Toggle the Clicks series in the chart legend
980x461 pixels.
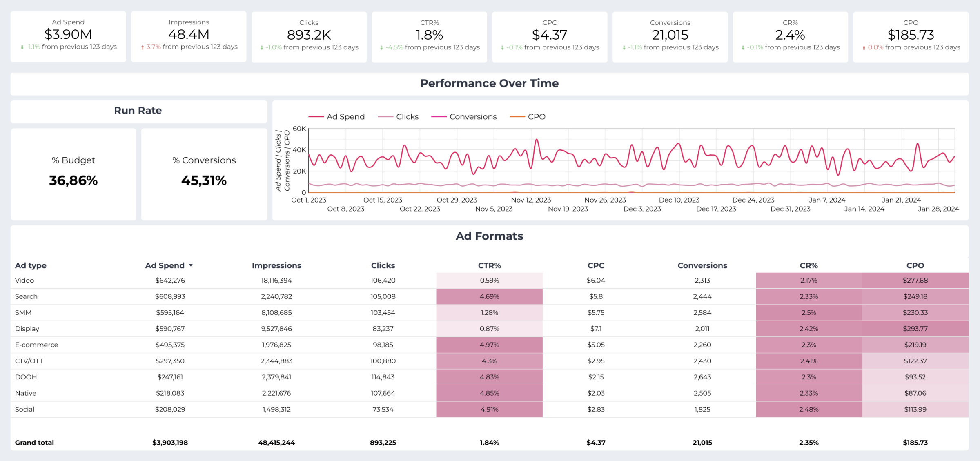(407, 116)
